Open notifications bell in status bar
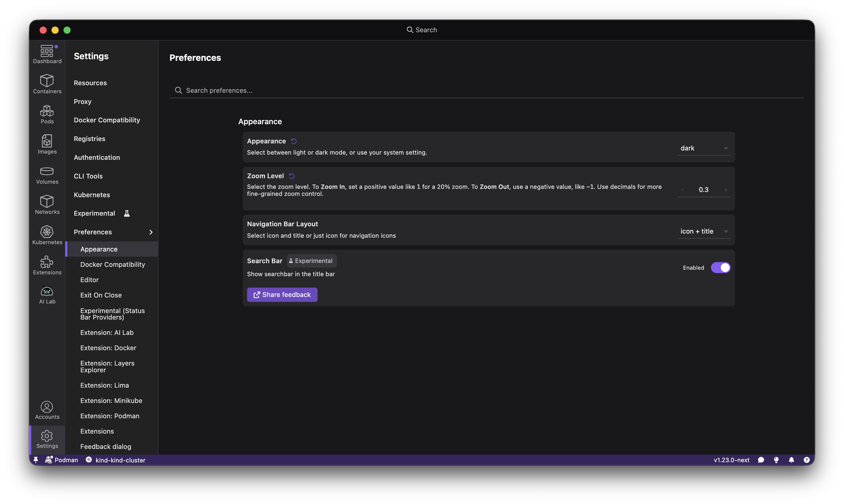This screenshot has width=844, height=504. (x=791, y=460)
